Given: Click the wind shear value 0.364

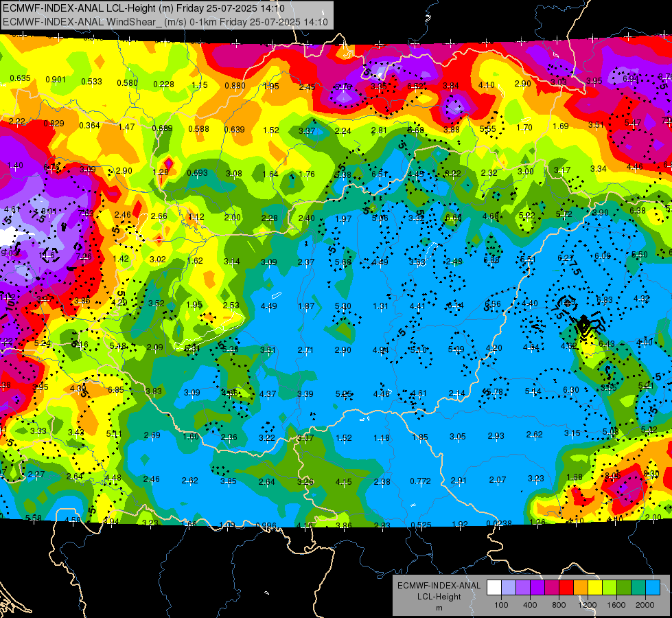Looking at the screenshot, I should (89, 126).
